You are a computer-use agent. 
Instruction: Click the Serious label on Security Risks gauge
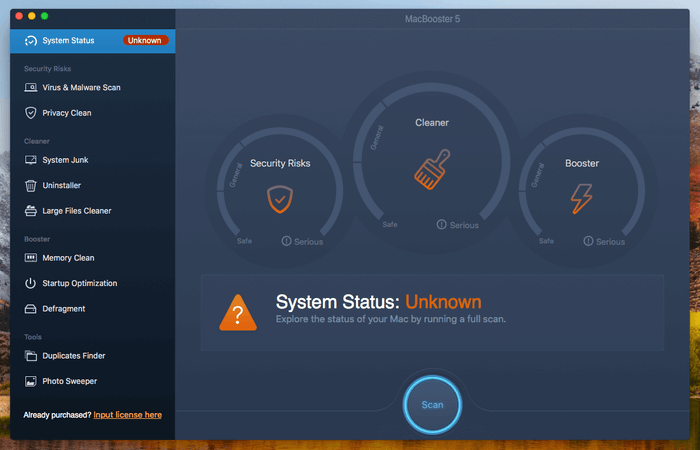(308, 242)
